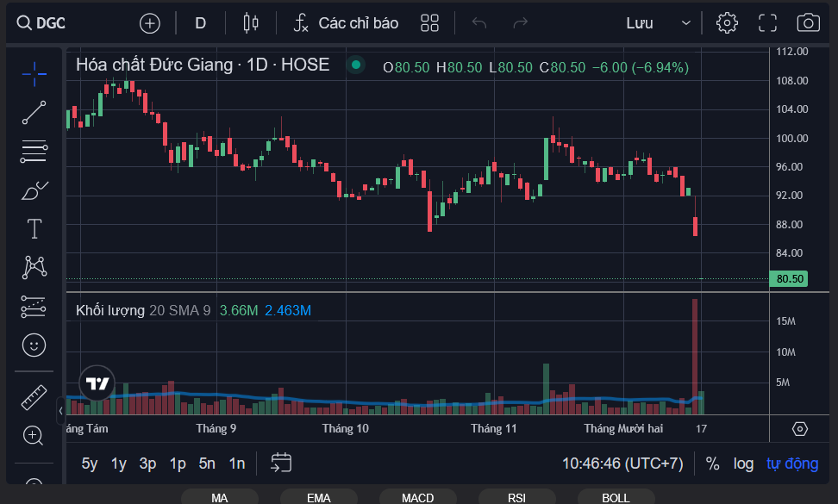This screenshot has height=504, width=838.
Task: Expand the left drawing toolbar collapse arrow
Action: 60,411
